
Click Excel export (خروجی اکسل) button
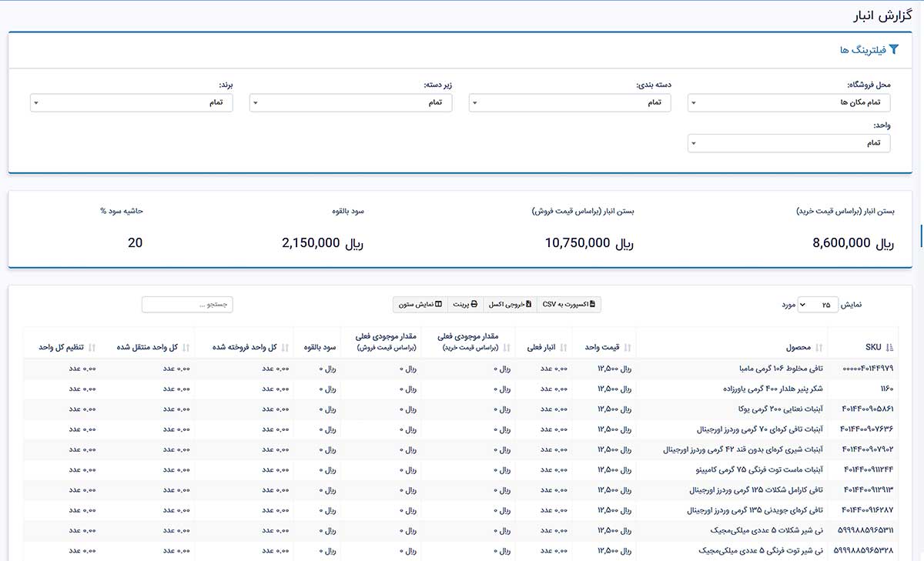click(508, 305)
